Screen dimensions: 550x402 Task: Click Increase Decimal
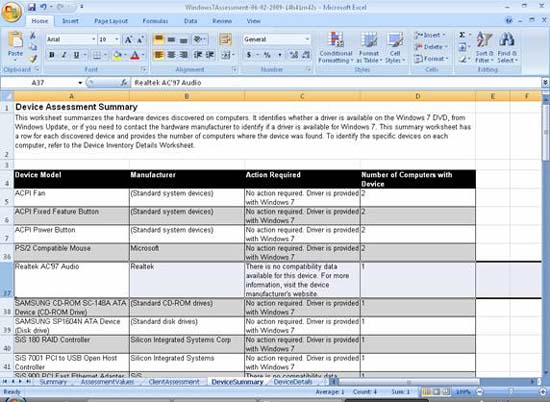(294, 55)
